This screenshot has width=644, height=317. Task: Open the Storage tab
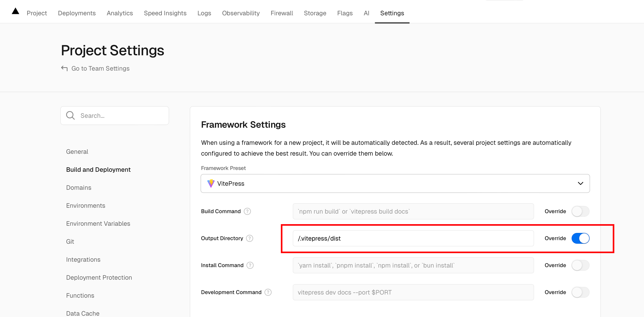pos(315,13)
